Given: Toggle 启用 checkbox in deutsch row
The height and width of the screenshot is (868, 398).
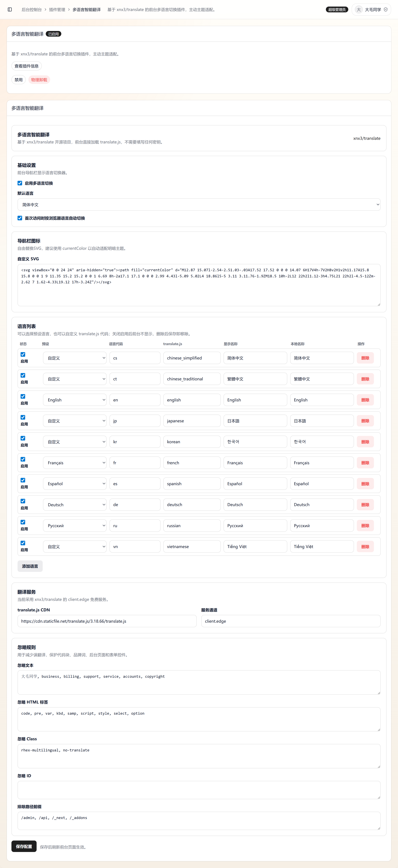Looking at the screenshot, I should click(23, 501).
